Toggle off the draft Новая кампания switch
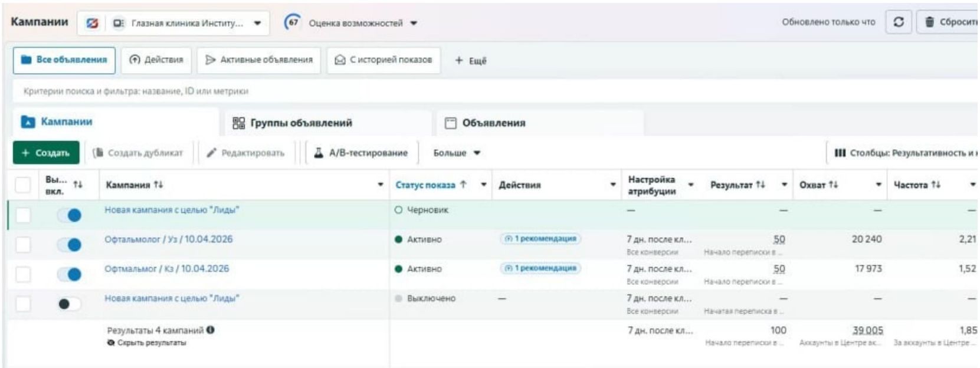Screen dimensions: 980x368 coord(70,215)
